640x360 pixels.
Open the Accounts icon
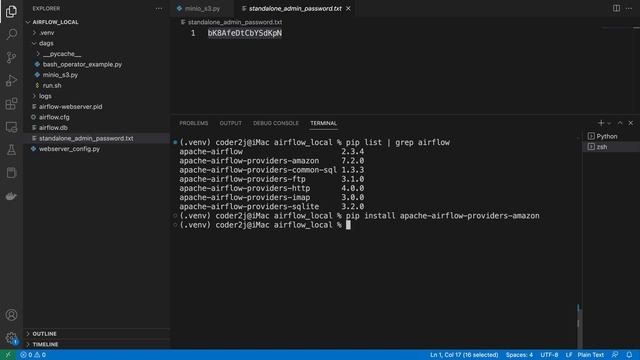[x=11, y=315]
